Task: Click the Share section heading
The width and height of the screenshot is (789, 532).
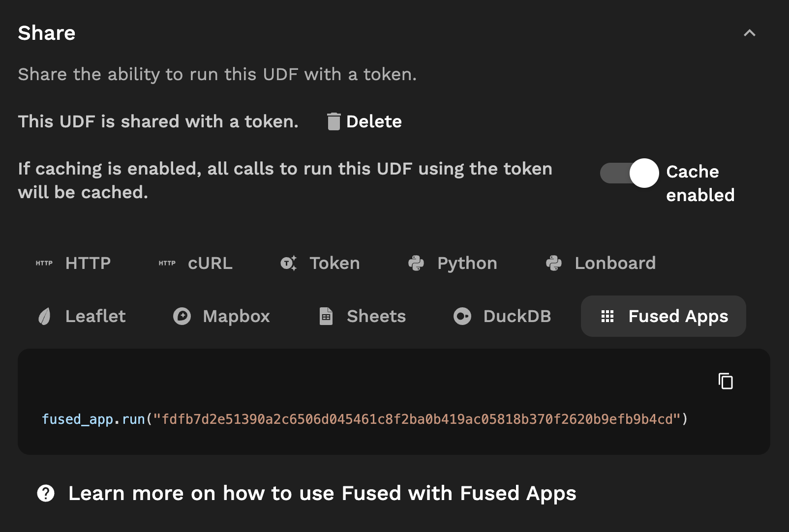Action: (x=47, y=33)
